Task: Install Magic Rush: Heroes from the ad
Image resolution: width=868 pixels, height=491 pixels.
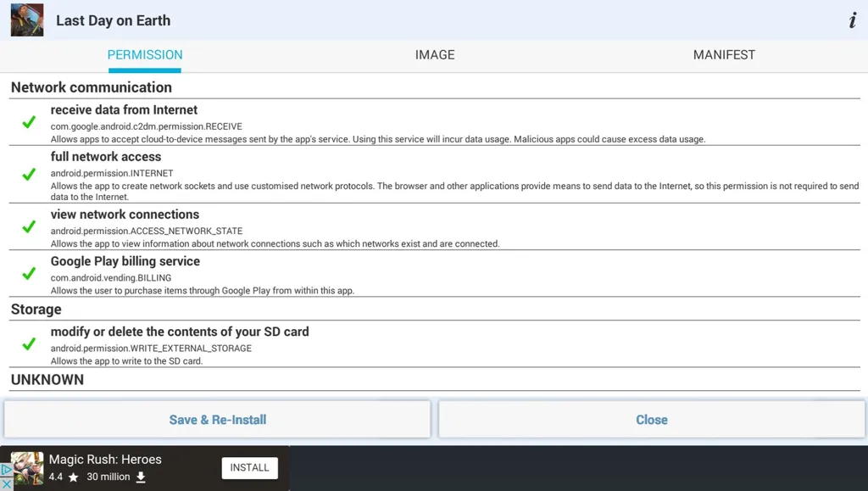Action: [250, 468]
